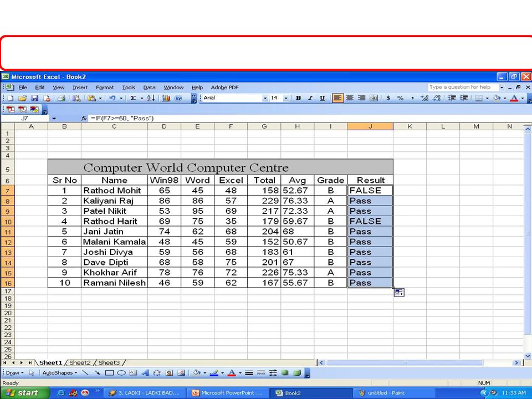Open the Arial font name dropdown
The image size is (532, 399).
(265, 99)
